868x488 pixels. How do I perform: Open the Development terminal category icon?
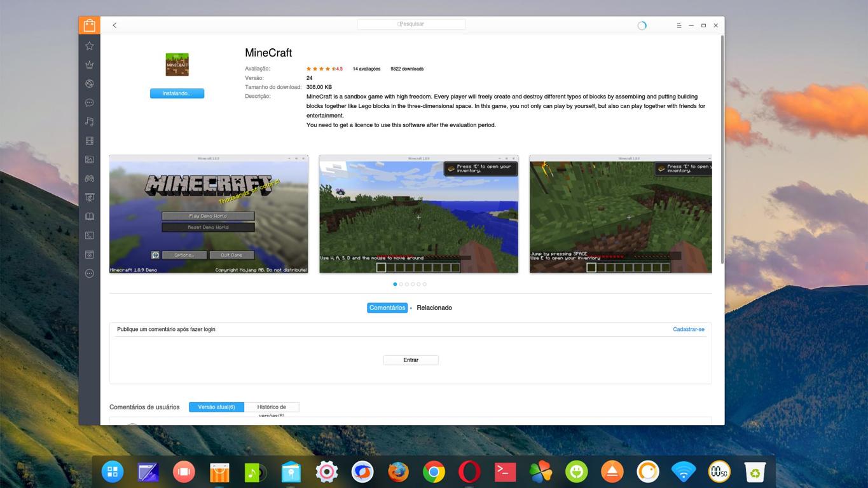pos(90,236)
